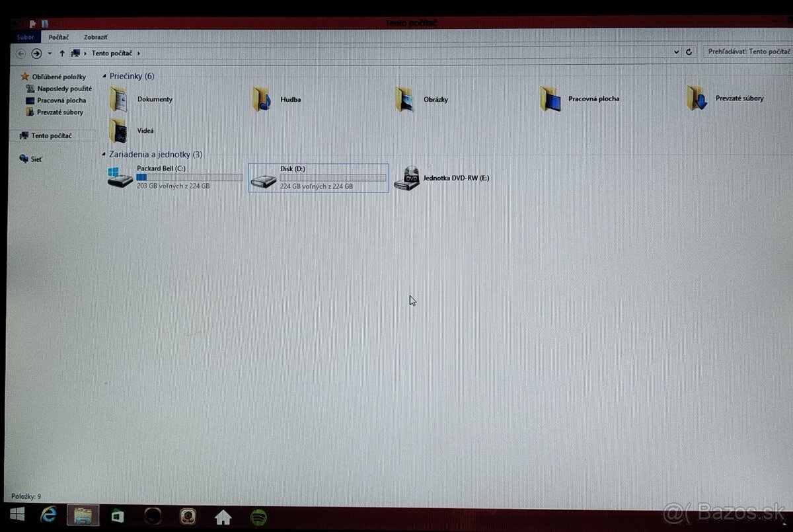
Task: Collapse the Priečinky (6) group
Action: [104, 77]
